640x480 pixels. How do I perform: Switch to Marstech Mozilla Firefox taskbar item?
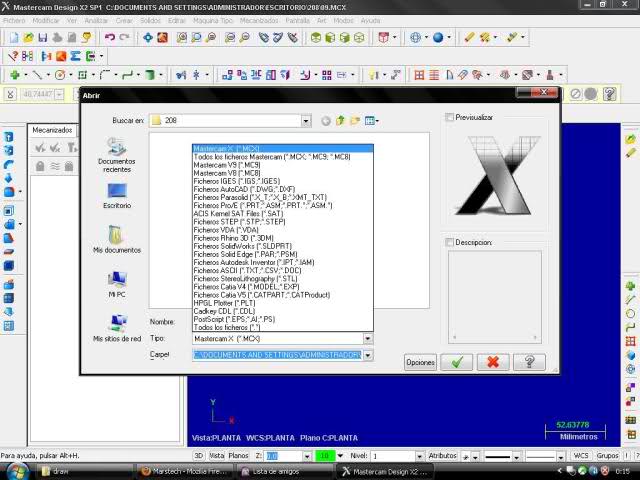click(184, 471)
